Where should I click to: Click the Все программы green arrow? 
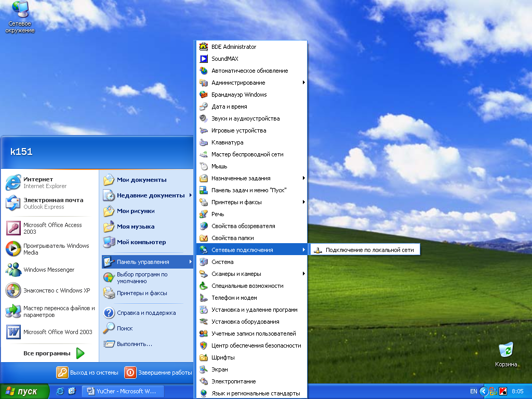tap(81, 353)
